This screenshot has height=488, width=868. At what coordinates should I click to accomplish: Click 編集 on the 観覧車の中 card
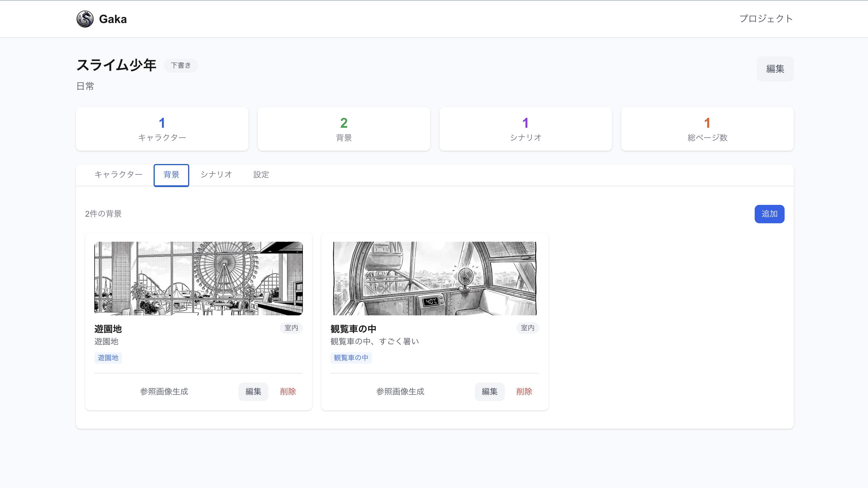point(490,392)
